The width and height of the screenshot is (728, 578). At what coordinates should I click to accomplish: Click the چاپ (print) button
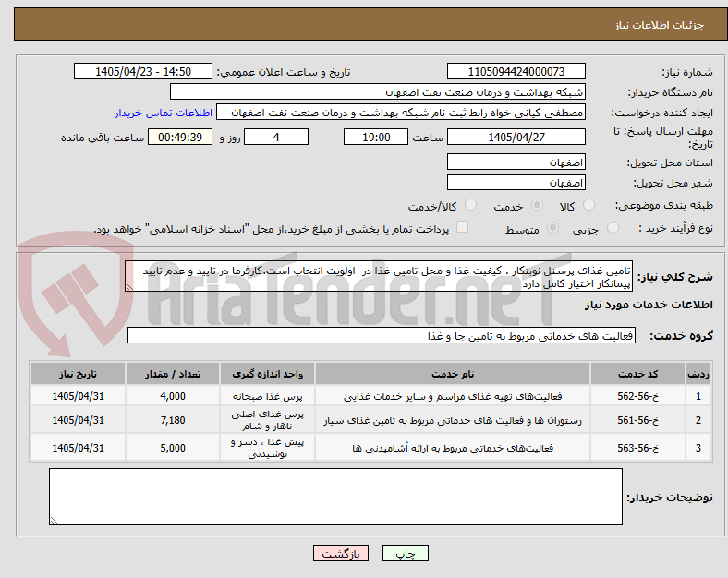pyautogui.click(x=405, y=553)
